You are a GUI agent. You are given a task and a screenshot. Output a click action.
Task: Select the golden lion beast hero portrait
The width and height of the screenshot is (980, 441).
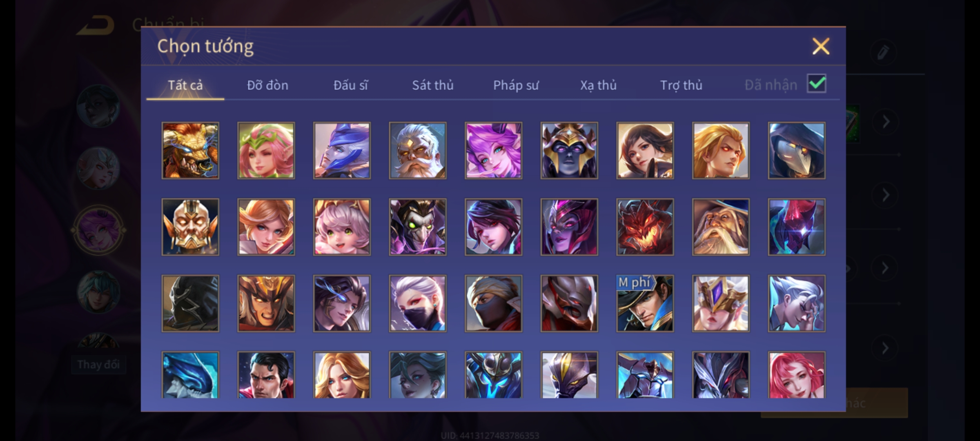[x=190, y=150]
